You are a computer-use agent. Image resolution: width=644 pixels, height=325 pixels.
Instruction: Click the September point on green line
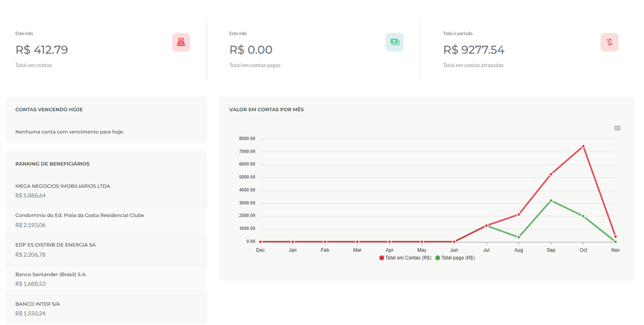[x=551, y=201]
